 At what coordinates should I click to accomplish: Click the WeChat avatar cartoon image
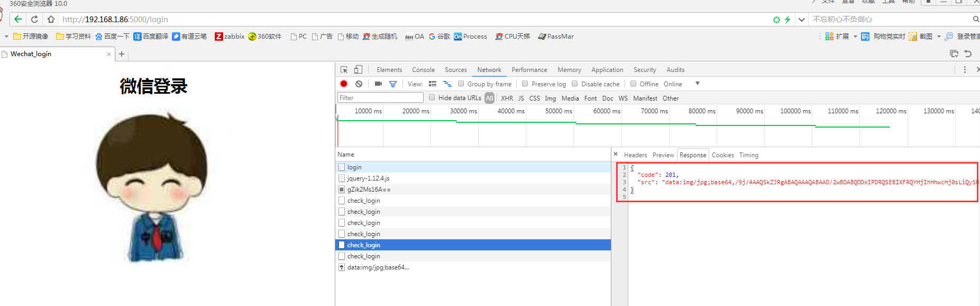(151, 186)
